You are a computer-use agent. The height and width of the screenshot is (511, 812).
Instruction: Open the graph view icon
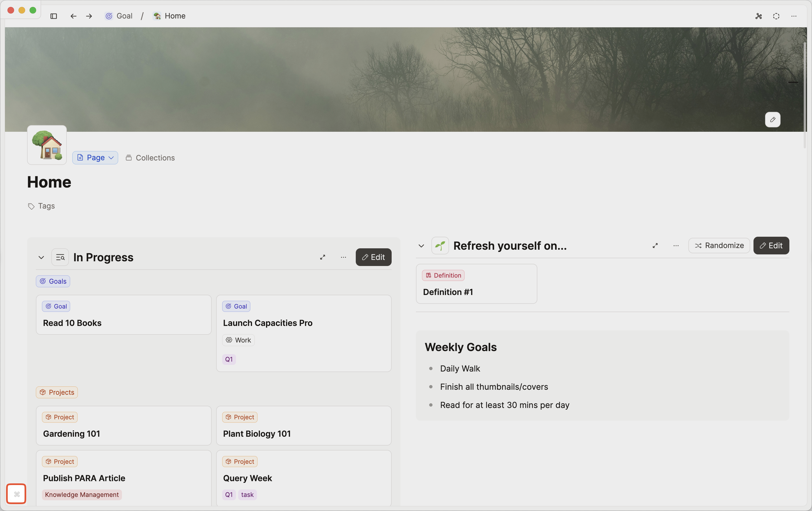pos(758,16)
